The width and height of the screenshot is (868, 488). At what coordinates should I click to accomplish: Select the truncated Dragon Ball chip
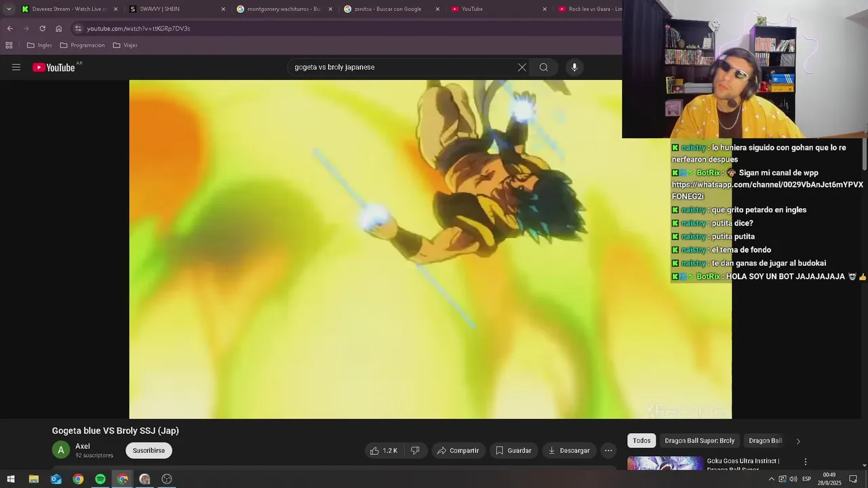pyautogui.click(x=765, y=441)
